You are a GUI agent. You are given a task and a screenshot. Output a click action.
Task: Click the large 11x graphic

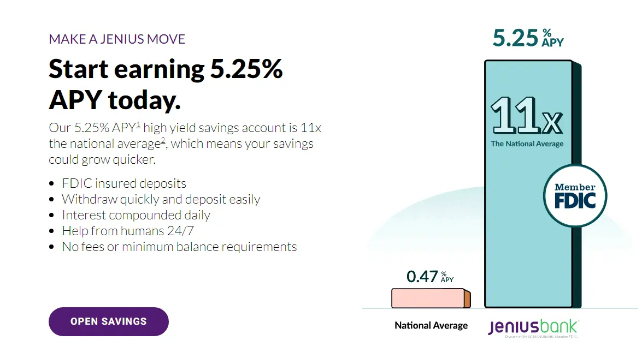[x=526, y=116]
